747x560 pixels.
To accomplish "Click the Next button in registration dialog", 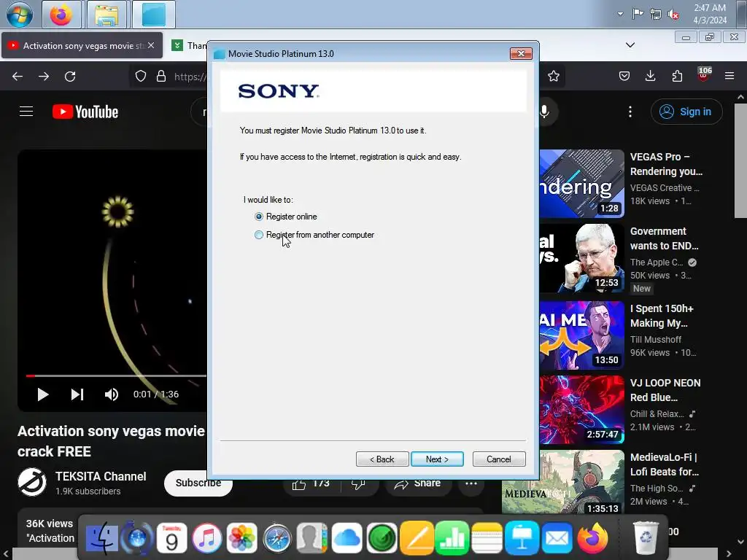I will pyautogui.click(x=437, y=459).
